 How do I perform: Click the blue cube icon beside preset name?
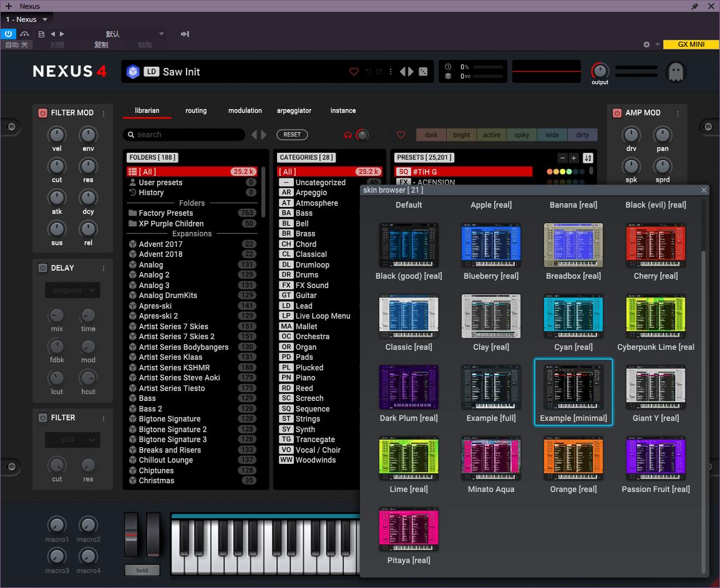click(133, 72)
